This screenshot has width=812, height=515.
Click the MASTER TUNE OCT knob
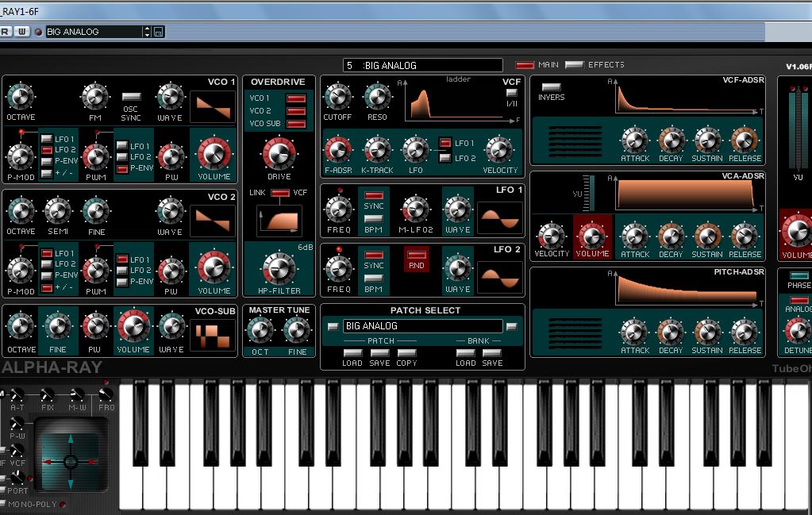click(x=260, y=330)
